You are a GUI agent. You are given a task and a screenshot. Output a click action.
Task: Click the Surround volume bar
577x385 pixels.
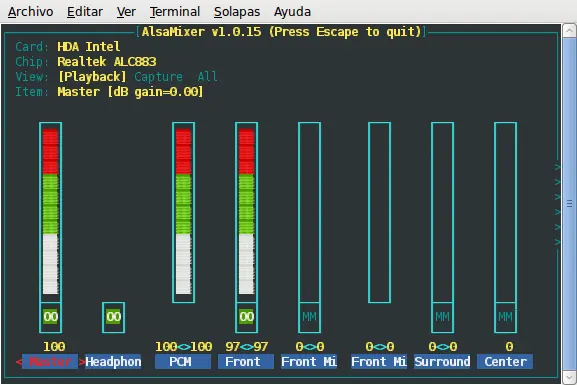click(442, 212)
